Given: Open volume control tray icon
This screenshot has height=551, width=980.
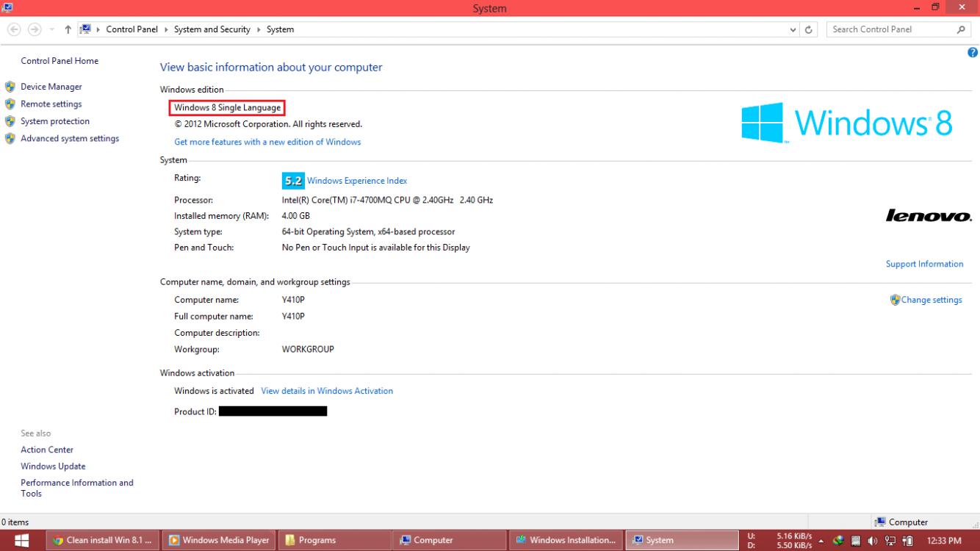Looking at the screenshot, I should click(x=873, y=541).
